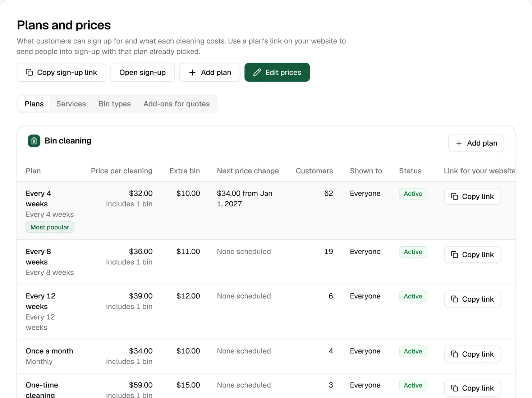Click the $11.00 extra bin price
Viewport: 532px width, 398px height.
[x=188, y=252]
